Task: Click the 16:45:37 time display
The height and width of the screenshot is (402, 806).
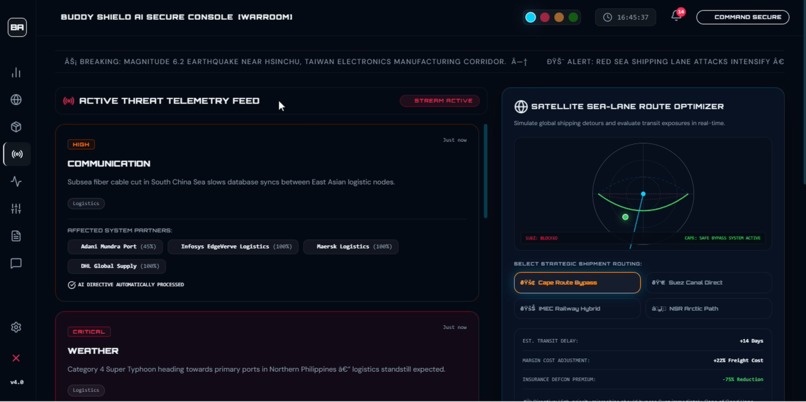Action: (633, 17)
